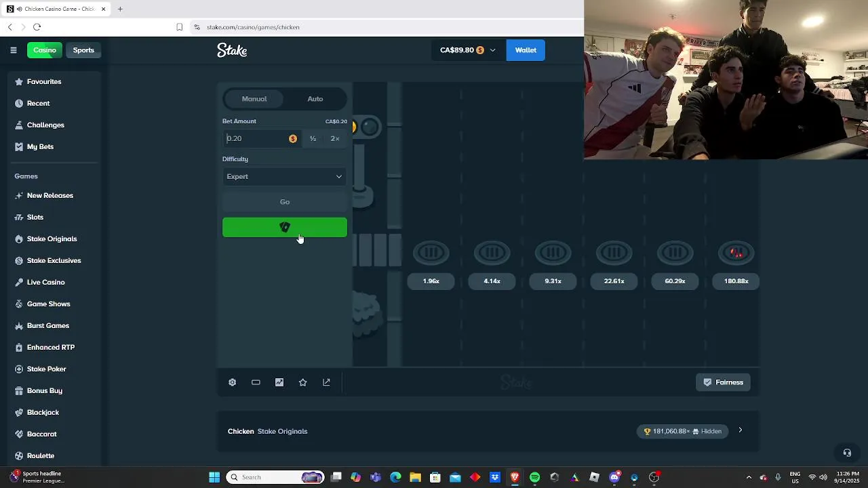868x488 pixels.
Task: Toggle theatre mode icon below the game
Action: pyautogui.click(x=256, y=382)
